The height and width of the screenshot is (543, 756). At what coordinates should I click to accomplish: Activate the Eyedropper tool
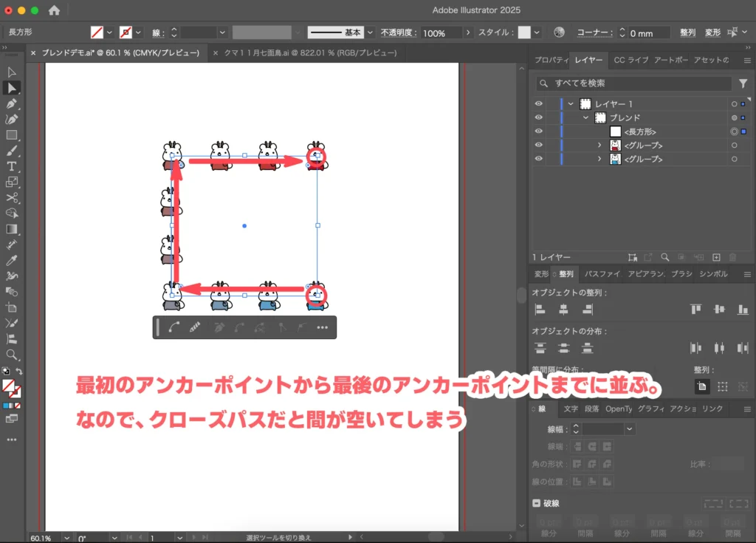click(x=12, y=260)
